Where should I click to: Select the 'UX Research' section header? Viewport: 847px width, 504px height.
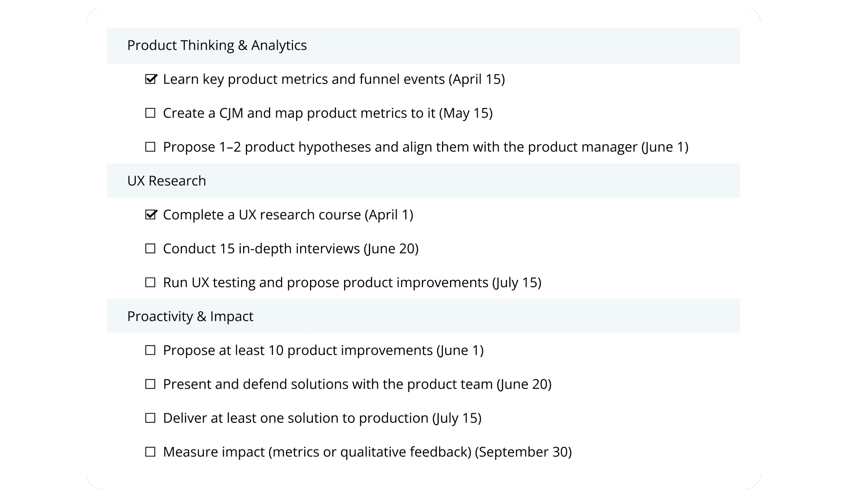pos(167,181)
